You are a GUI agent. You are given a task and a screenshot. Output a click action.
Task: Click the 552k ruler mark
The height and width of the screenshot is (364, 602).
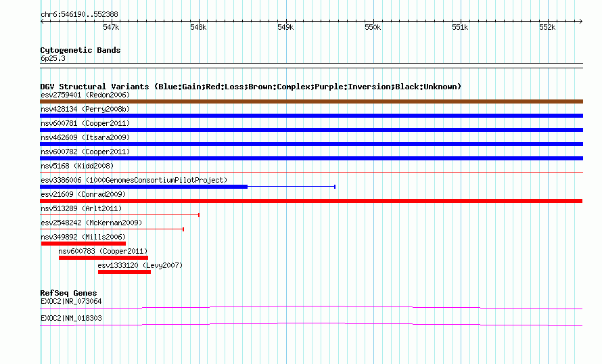(x=547, y=27)
